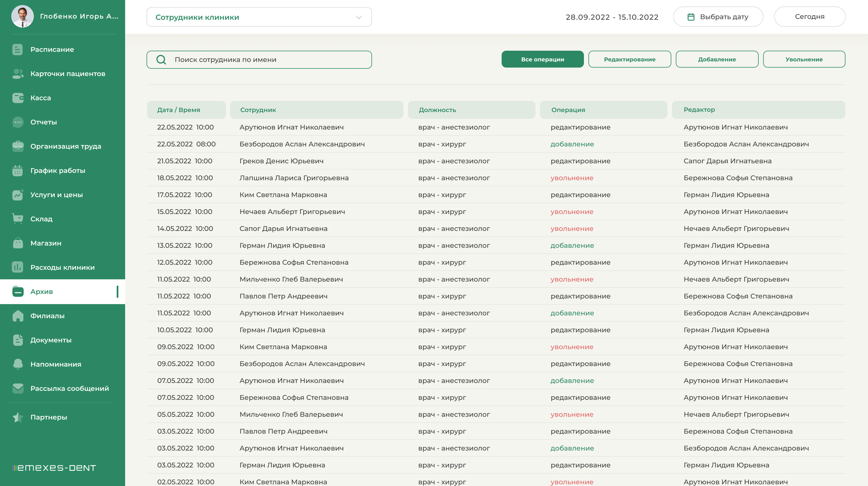Focus the Поиск сотрудника по имени field
868x486 pixels.
click(x=259, y=60)
